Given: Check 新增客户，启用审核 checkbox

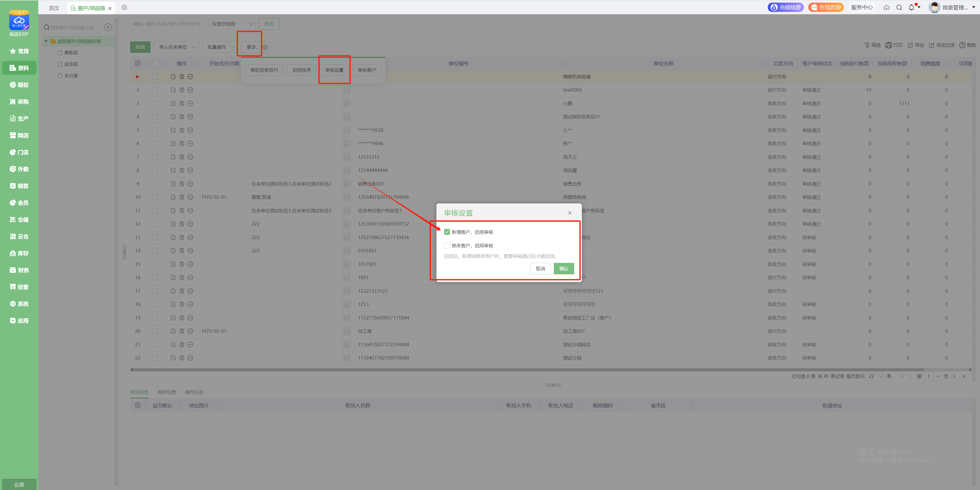Looking at the screenshot, I should 447,232.
